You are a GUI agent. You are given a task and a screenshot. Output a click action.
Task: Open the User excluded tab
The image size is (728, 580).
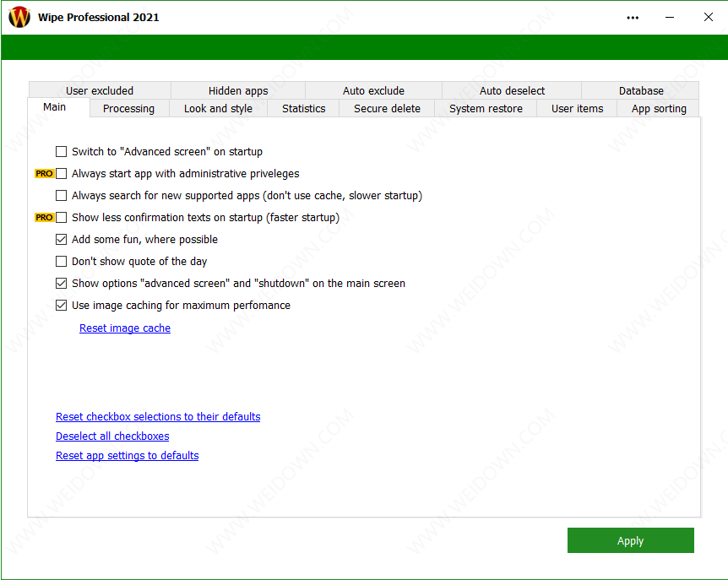[100, 90]
